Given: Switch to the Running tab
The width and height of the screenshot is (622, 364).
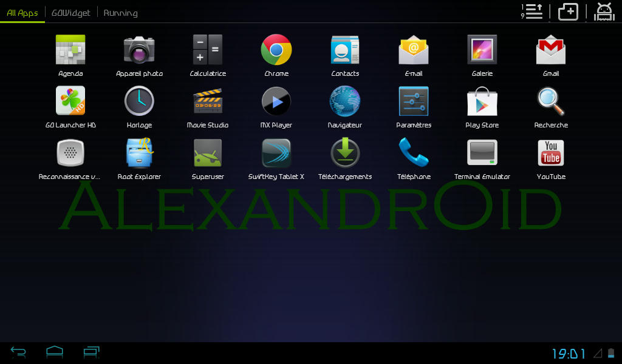Looking at the screenshot, I should 121,13.
